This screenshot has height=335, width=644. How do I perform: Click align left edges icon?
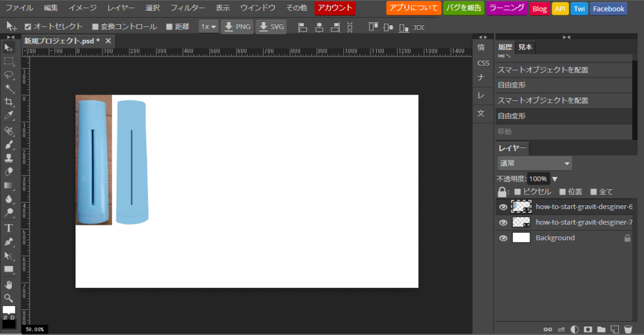click(303, 27)
